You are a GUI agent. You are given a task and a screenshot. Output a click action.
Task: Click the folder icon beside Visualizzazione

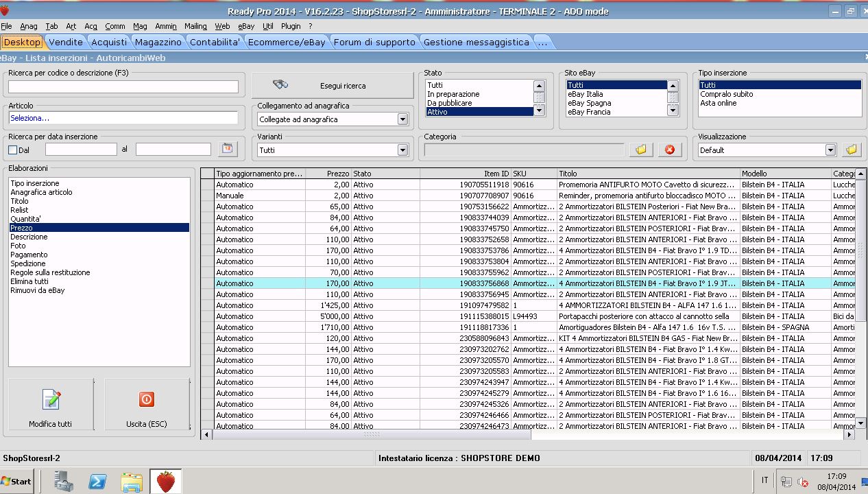click(851, 150)
